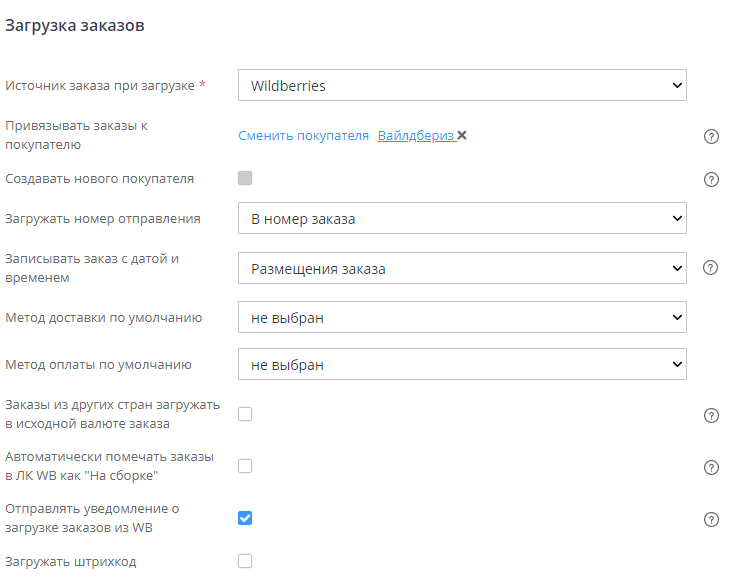Click the 'Сменить покупателя' link
The height and width of the screenshot is (579, 740).
pos(303,136)
